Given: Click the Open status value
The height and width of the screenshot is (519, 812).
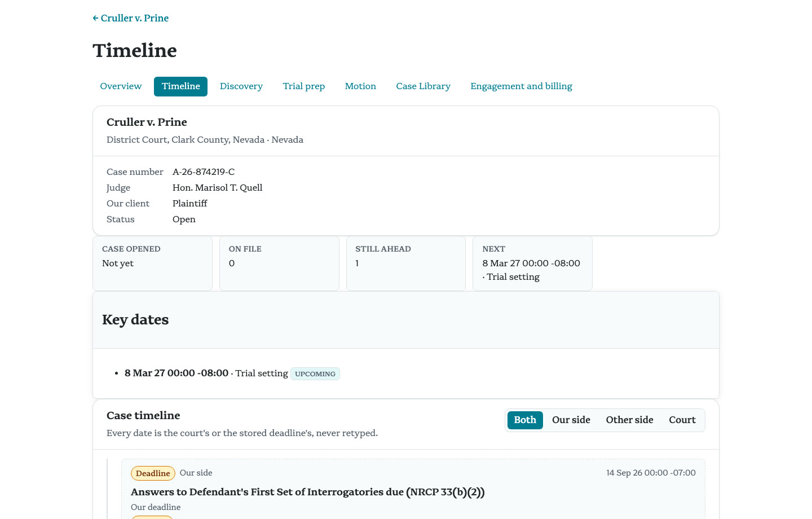Looking at the screenshot, I should click(x=184, y=219).
